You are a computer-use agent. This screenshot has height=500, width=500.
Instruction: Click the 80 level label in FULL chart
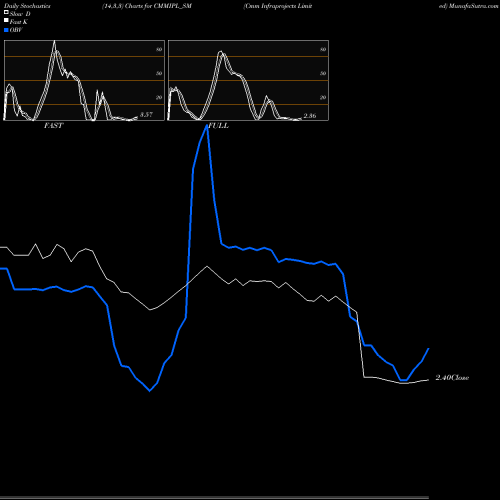323,49
